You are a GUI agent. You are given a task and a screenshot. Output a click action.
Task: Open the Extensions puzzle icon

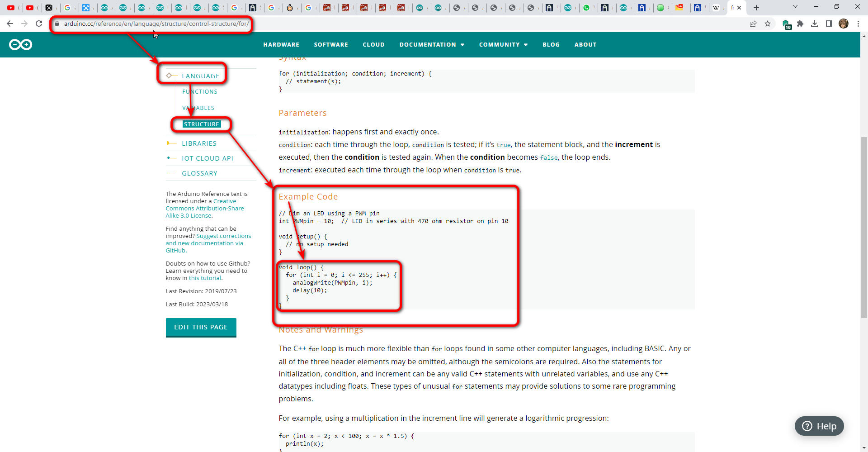800,24
